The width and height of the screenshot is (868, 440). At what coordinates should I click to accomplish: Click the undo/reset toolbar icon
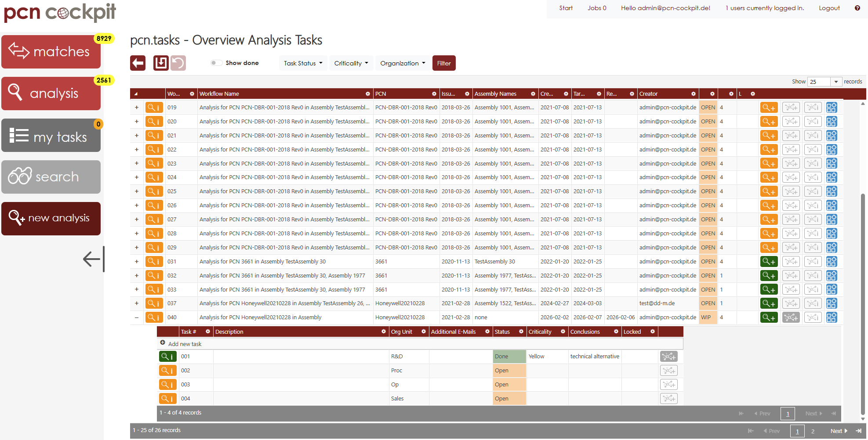coord(178,63)
